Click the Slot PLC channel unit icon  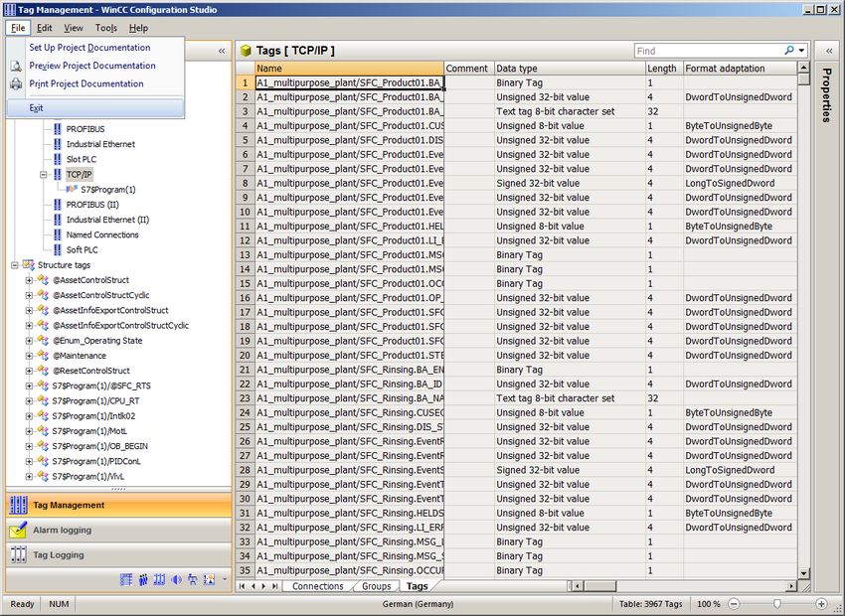click(57, 159)
